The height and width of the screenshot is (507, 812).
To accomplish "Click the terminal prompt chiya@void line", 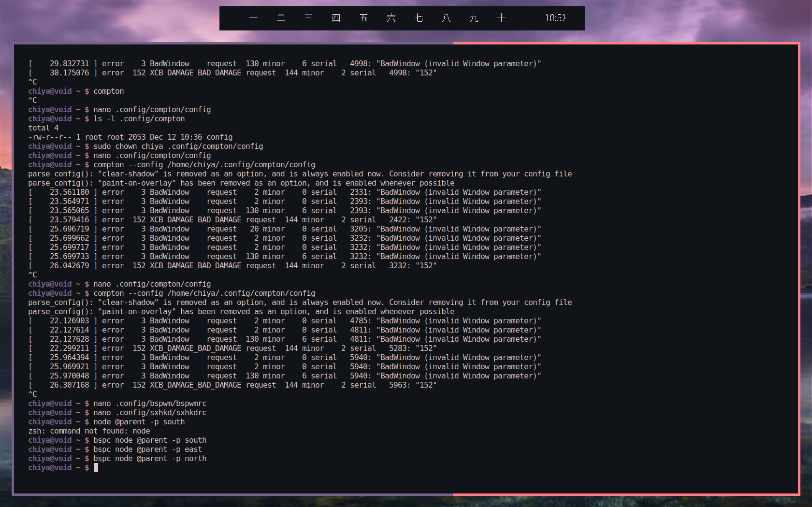I will tap(50, 467).
